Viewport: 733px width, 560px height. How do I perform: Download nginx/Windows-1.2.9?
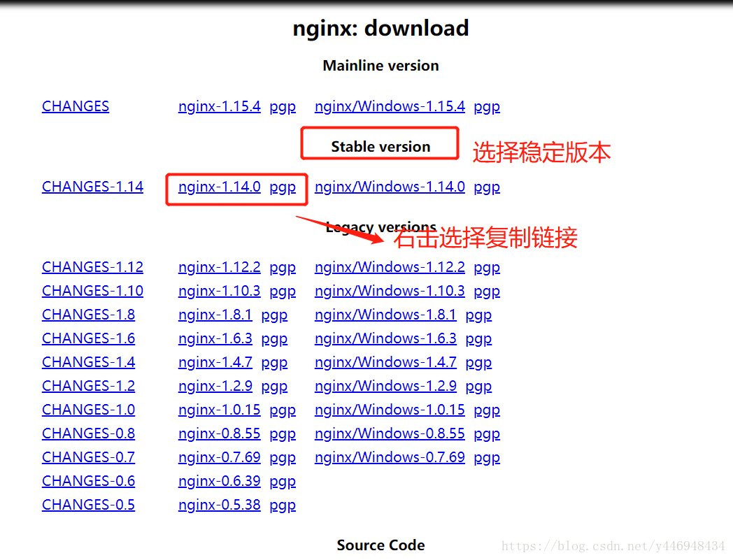[x=385, y=387]
